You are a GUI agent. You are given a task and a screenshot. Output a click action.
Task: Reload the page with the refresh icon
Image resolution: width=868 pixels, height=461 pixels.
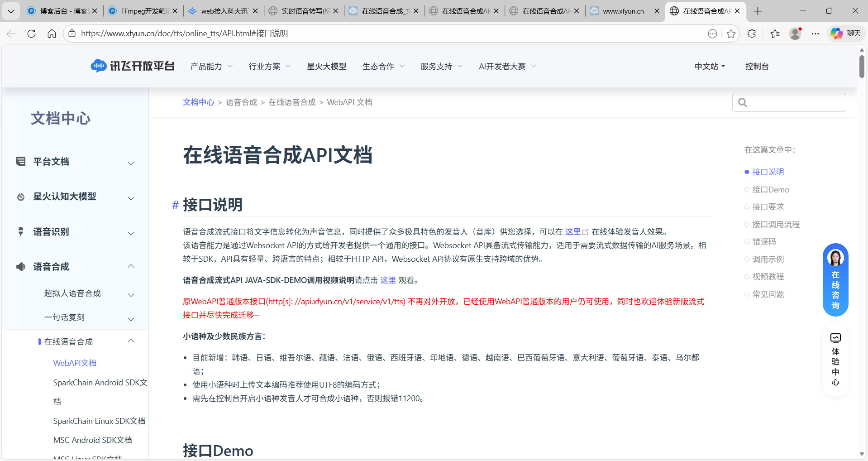(x=31, y=34)
